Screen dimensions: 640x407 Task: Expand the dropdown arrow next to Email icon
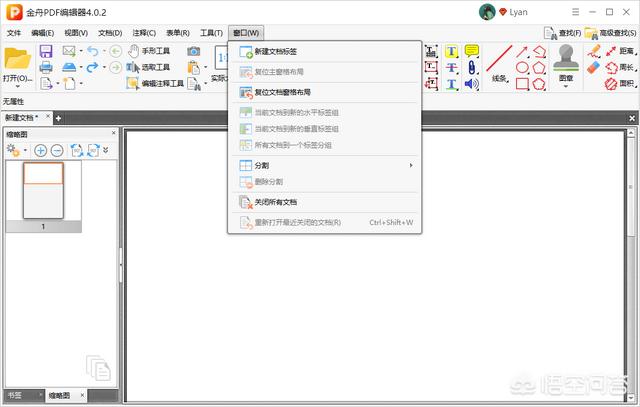pos(81,51)
